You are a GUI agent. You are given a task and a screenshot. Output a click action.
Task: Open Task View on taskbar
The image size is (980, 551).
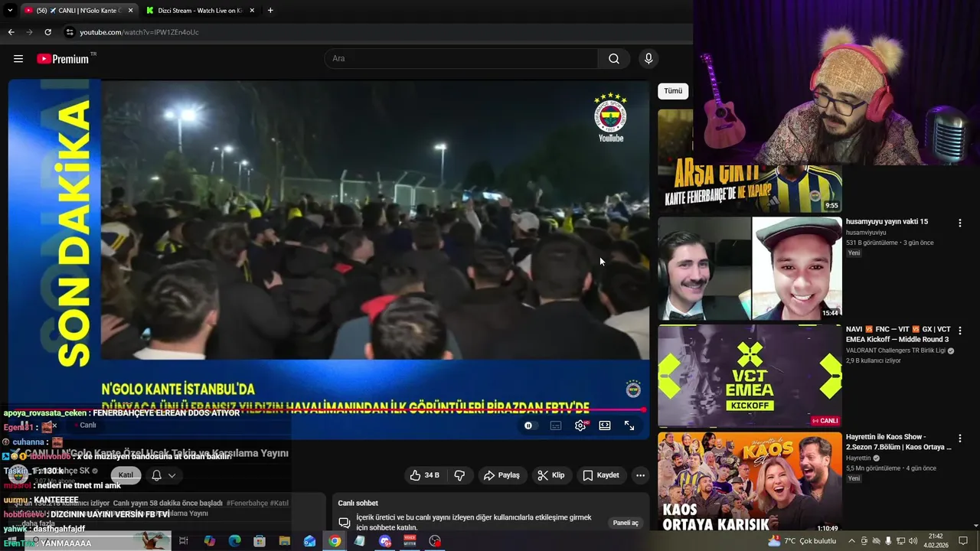[184, 541]
